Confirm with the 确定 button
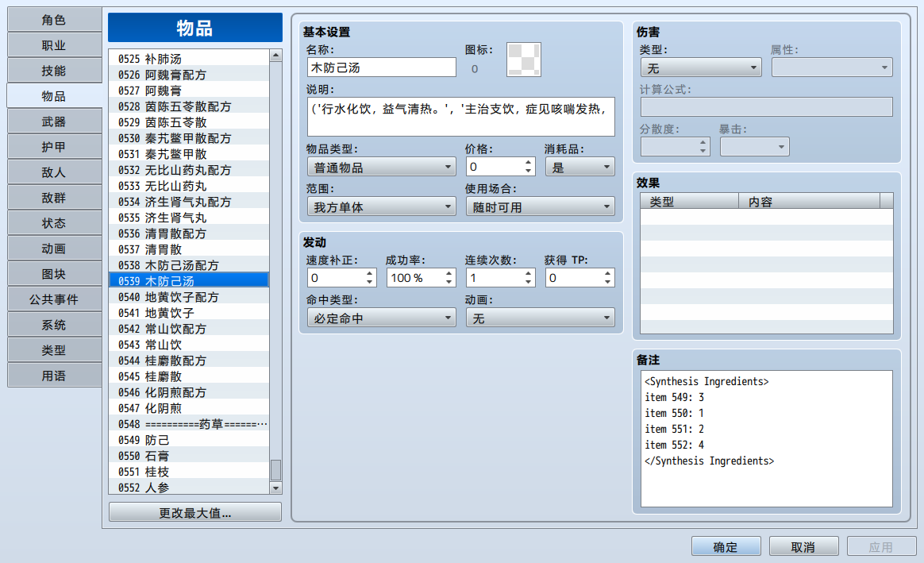The width and height of the screenshot is (924, 563). tap(726, 546)
